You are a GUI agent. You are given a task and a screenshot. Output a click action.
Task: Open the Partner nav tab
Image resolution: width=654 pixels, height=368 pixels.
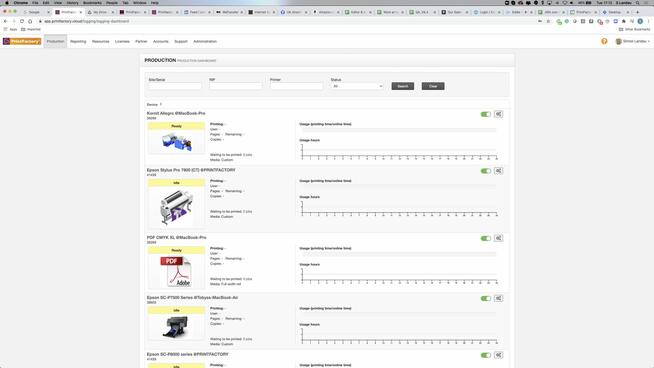pyautogui.click(x=141, y=41)
